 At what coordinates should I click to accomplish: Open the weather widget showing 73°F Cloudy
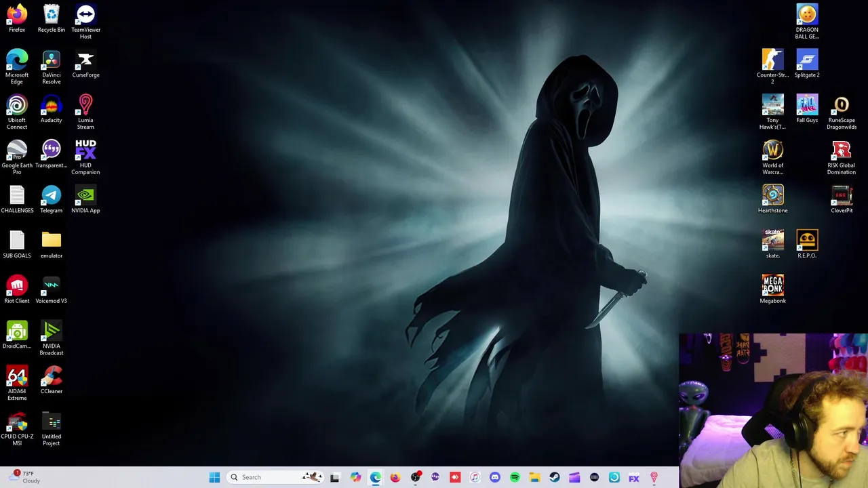click(x=24, y=477)
